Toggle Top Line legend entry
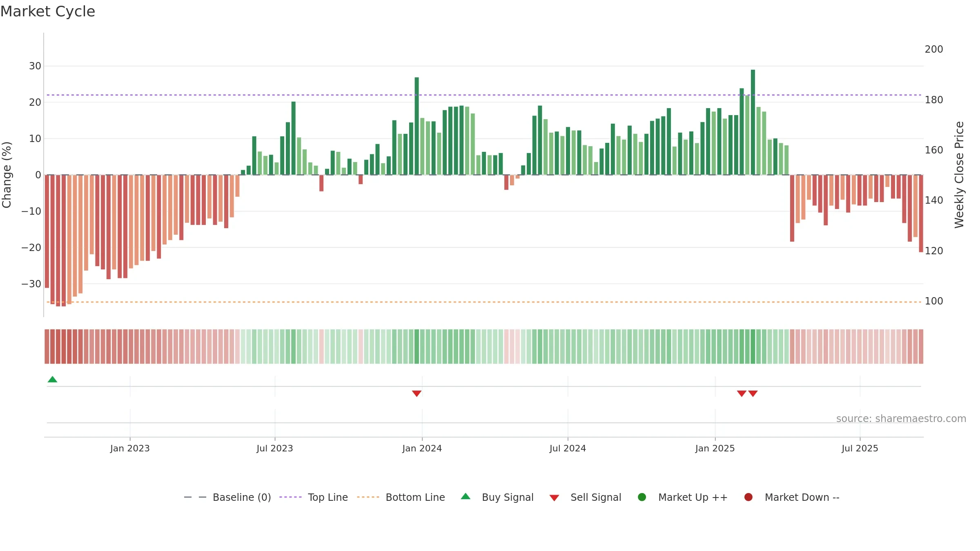Viewport: 980px width, 551px height. point(314,497)
